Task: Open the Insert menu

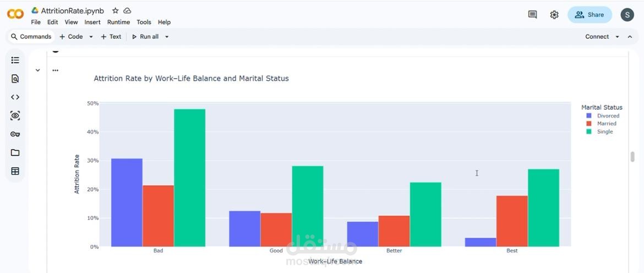Action: 92,22
